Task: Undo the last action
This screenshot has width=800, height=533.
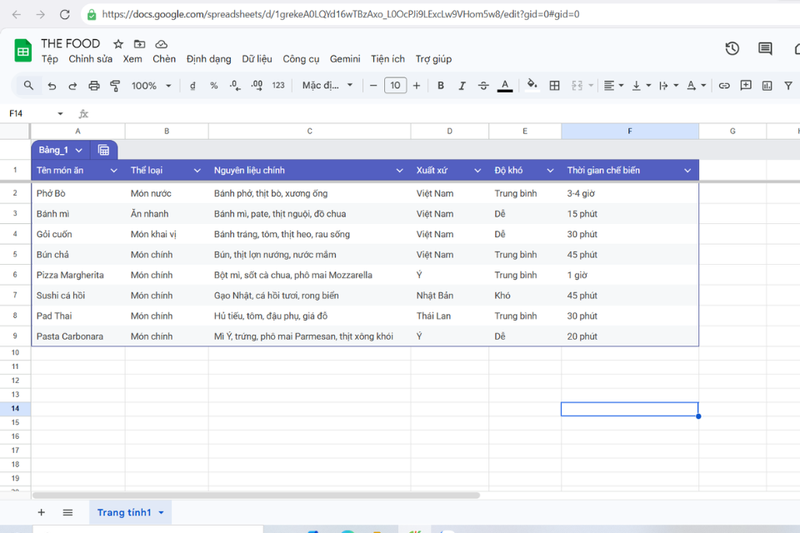Action: [x=52, y=86]
